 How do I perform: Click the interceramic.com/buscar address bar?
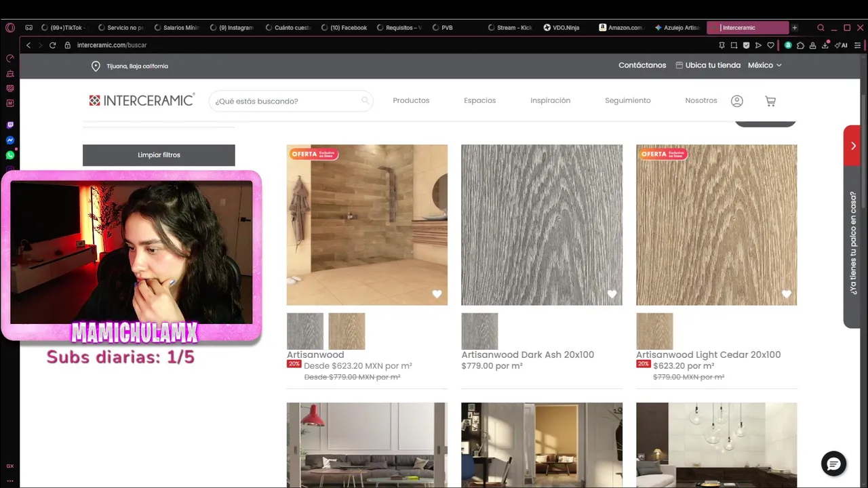point(112,45)
